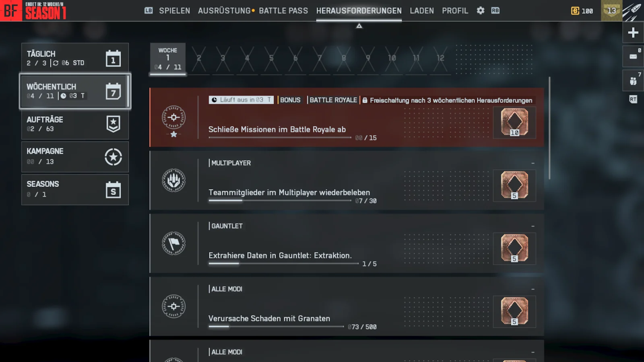Click the SEASON 1 title text
Screen dimensions: 644x362
tap(45, 13)
